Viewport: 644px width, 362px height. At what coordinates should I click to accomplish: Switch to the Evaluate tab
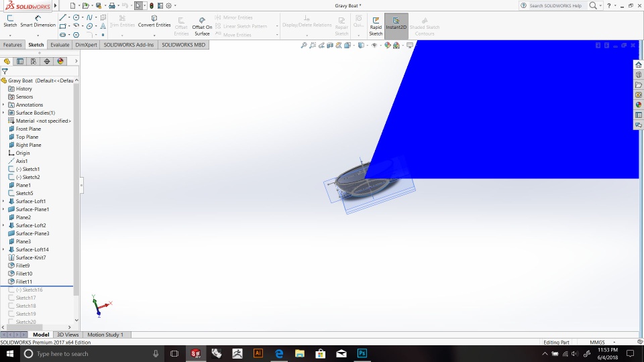tap(60, 45)
